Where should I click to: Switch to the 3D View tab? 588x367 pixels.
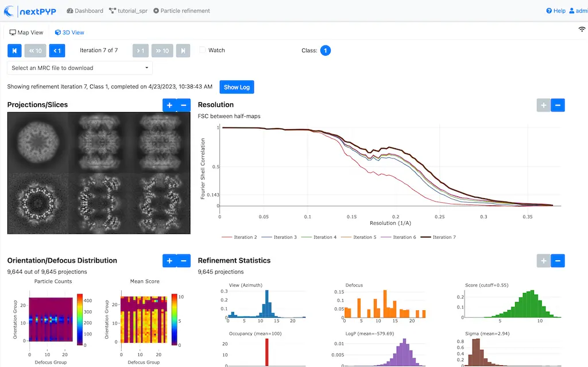tap(69, 33)
